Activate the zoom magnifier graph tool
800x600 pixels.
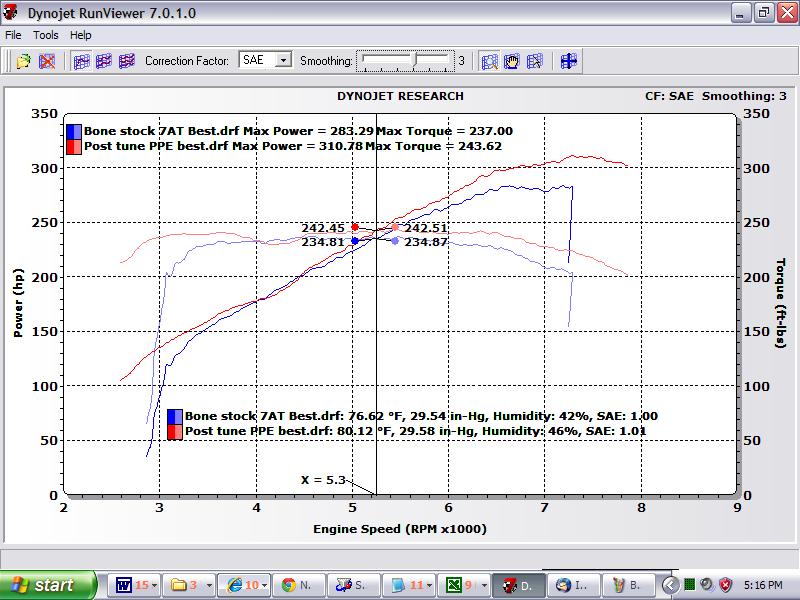489,61
